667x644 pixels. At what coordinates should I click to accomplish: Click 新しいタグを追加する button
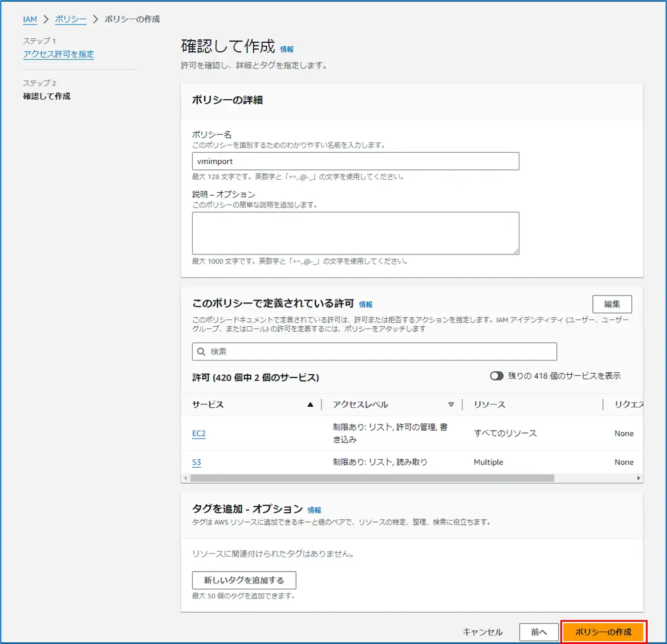244,580
